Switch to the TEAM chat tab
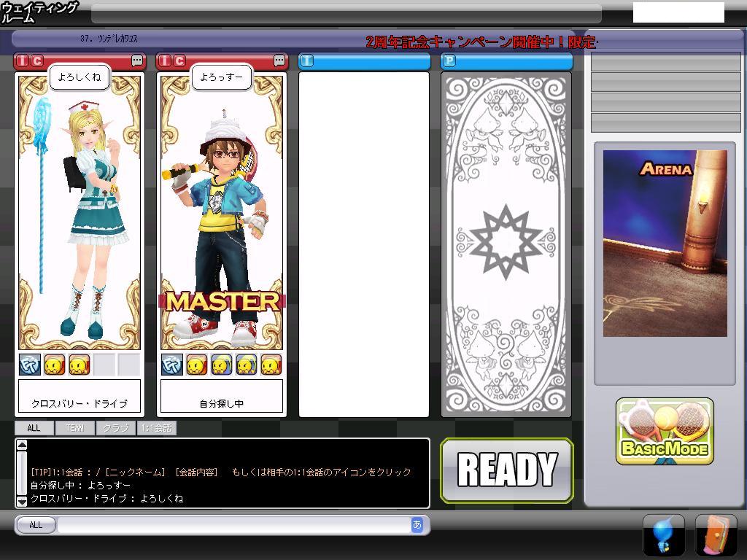 pyautogui.click(x=75, y=428)
